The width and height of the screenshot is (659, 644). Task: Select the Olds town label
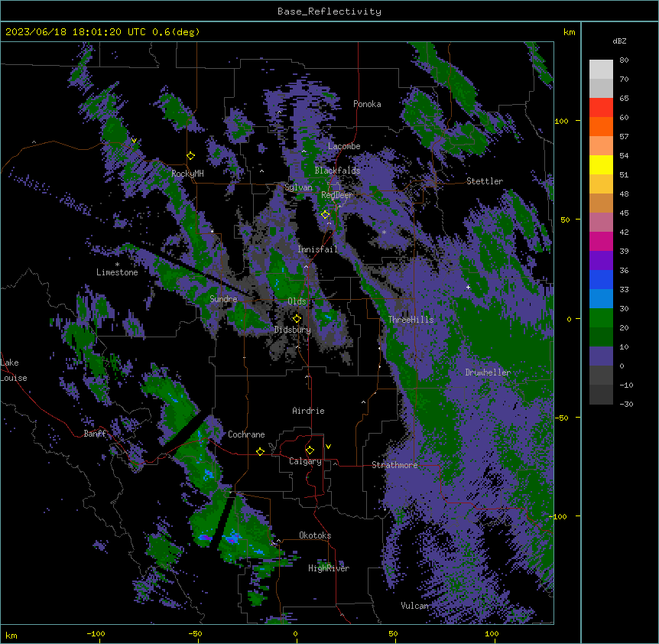pyautogui.click(x=297, y=301)
